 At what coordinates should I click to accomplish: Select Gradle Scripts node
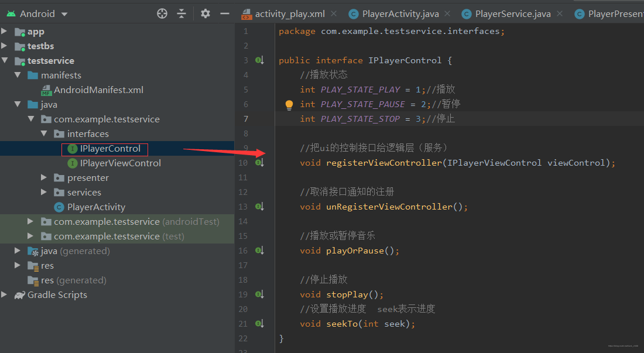(x=57, y=295)
